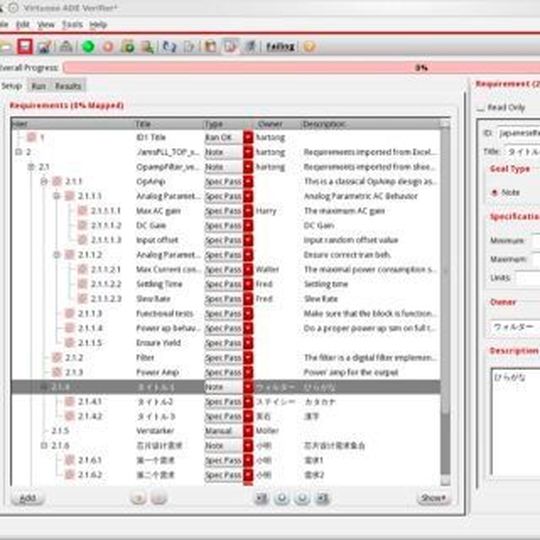
Task: Click the Overall Progress bar
Action: coord(302,68)
